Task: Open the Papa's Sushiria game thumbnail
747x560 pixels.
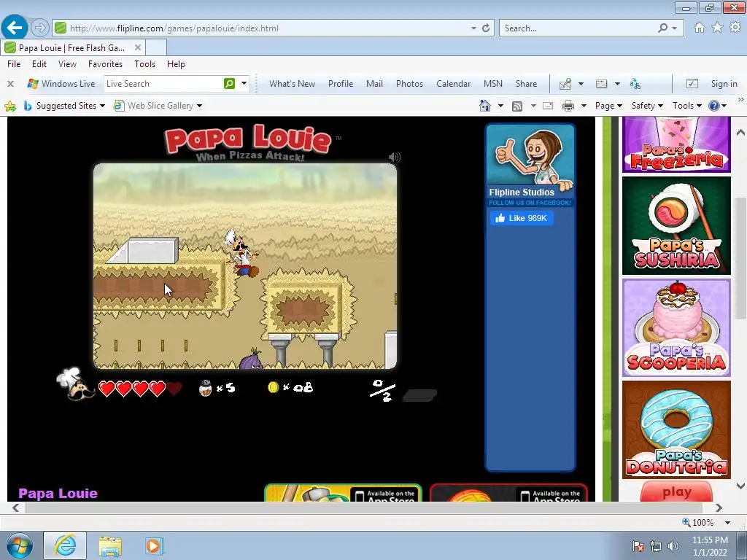Action: pyautogui.click(x=676, y=226)
